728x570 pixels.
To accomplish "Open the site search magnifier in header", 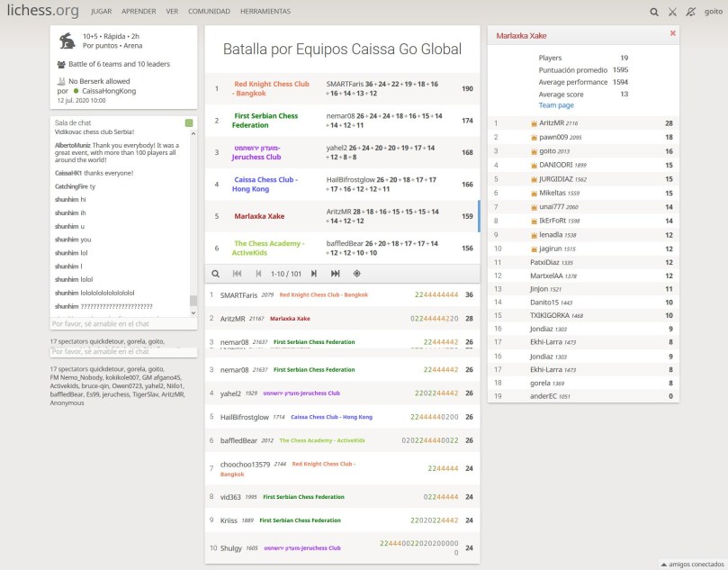I will 654,13.
